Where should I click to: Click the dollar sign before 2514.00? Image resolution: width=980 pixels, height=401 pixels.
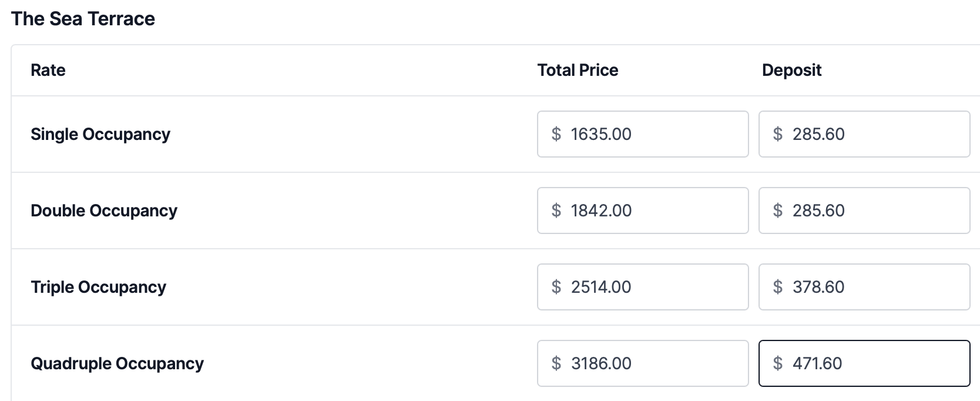tap(556, 287)
